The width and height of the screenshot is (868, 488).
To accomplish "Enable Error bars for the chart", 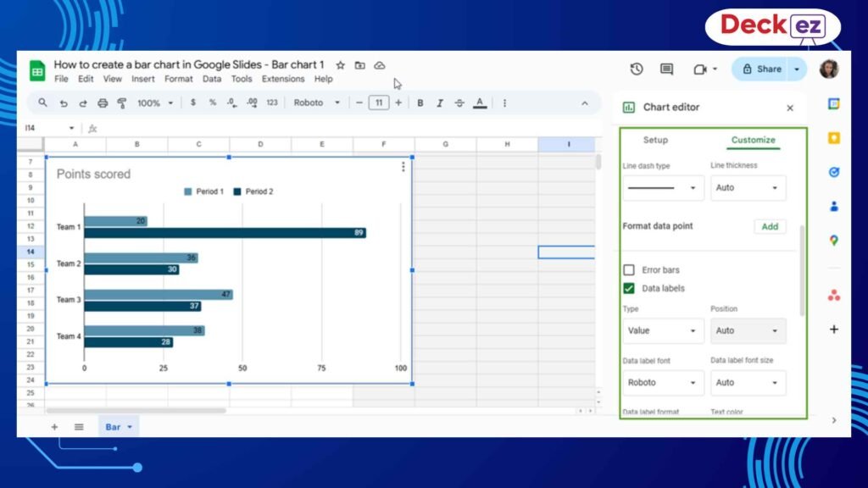I will pyautogui.click(x=630, y=269).
